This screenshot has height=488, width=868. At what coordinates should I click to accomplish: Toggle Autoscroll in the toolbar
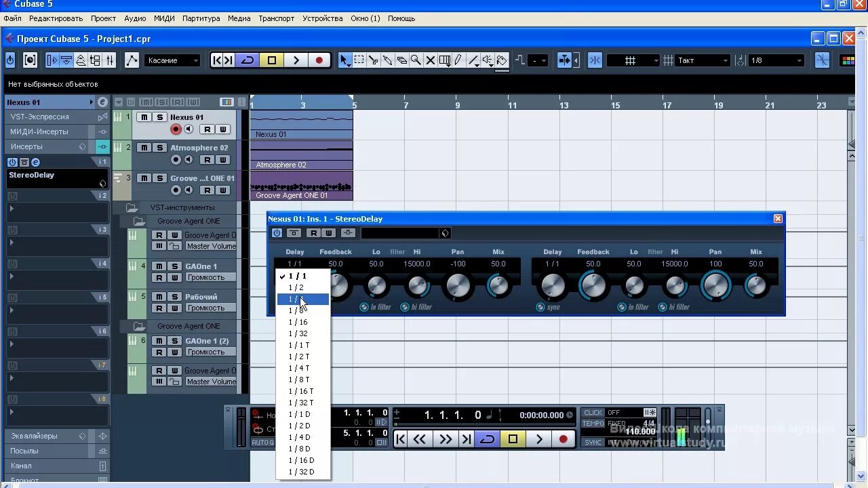tap(565, 60)
